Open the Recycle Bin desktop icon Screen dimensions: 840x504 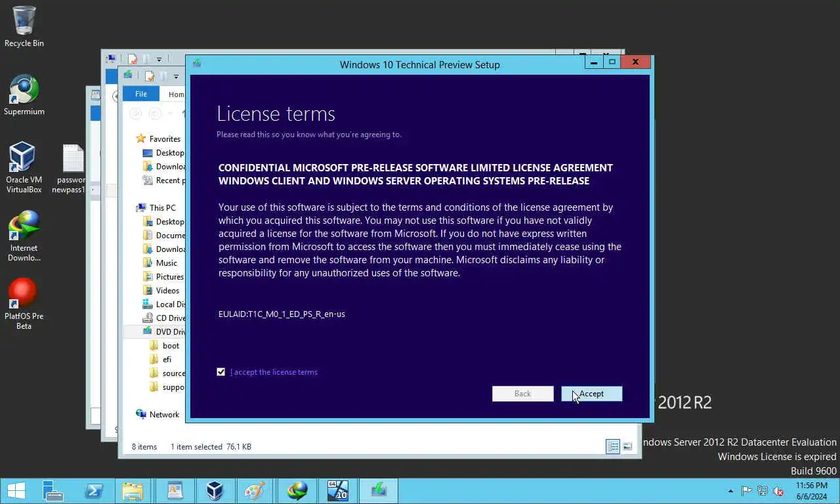[24, 27]
